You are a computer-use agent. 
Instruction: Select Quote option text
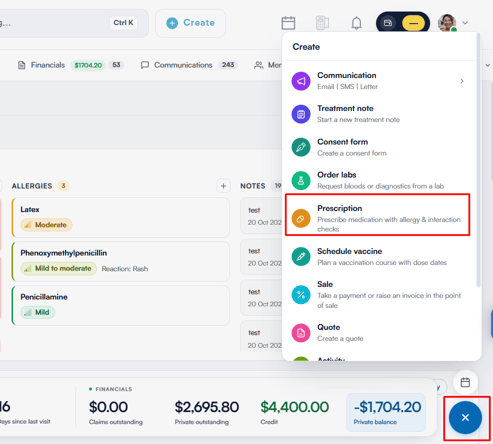pos(329,327)
